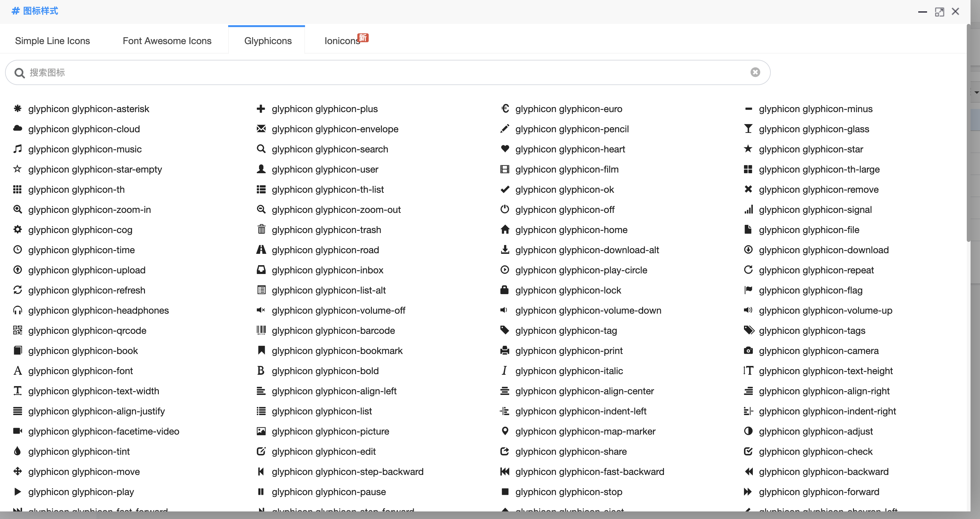Select the glyphicon-camera icon
The width and height of the screenshot is (980, 519).
tap(748, 351)
